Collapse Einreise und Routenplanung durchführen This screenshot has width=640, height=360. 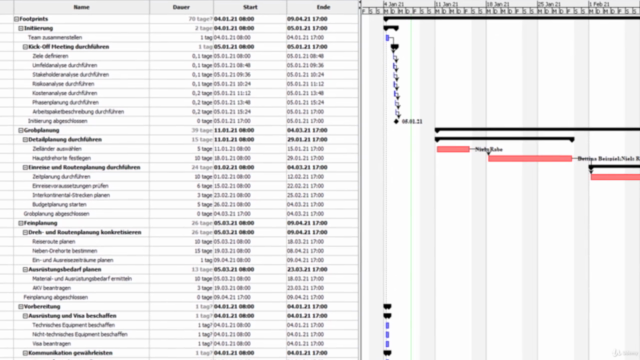[25, 167]
